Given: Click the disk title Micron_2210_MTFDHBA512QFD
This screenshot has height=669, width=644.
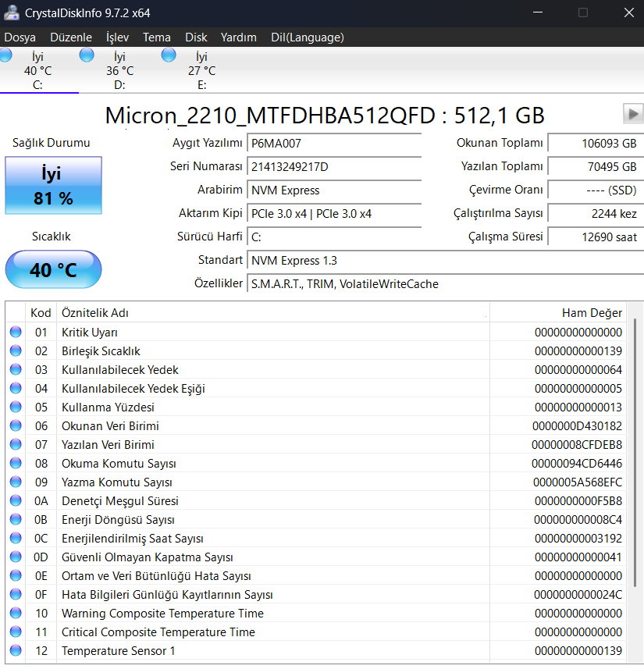Looking at the screenshot, I should pos(270,116).
